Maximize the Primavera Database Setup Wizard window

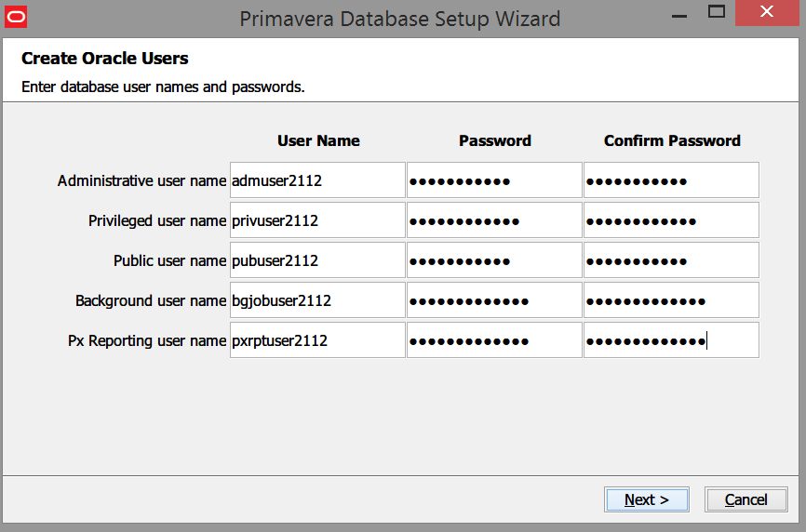pyautogui.click(x=717, y=12)
